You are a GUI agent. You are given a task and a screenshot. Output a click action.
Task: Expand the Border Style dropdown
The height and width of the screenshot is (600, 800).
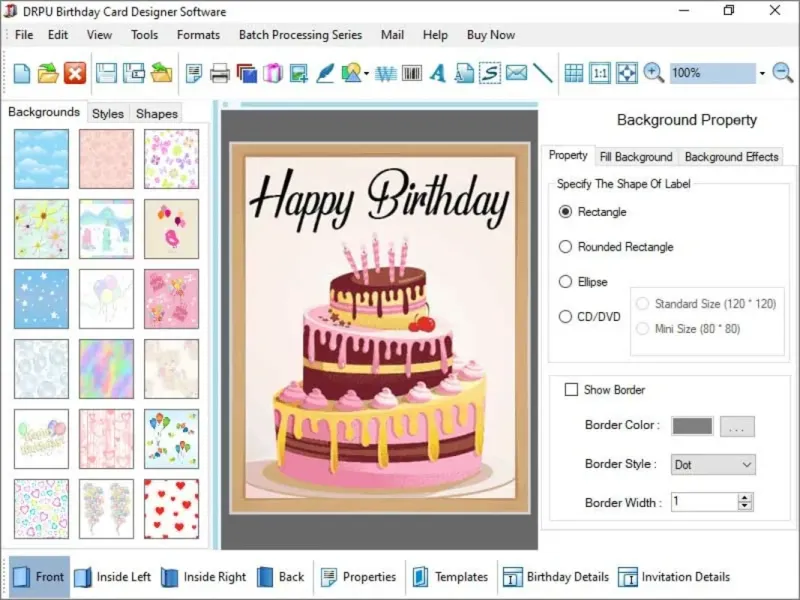(746, 465)
